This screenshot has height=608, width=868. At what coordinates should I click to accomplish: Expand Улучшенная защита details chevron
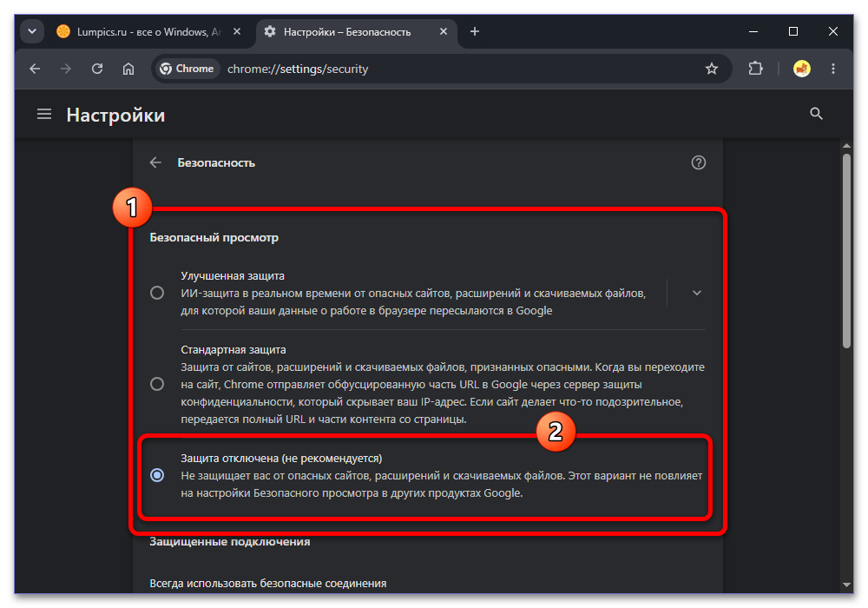[696, 293]
